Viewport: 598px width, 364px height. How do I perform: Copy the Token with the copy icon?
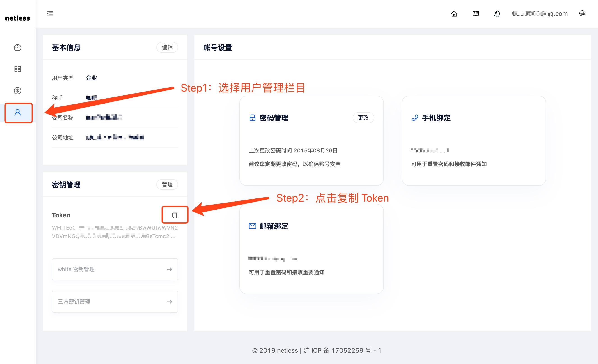tap(175, 215)
